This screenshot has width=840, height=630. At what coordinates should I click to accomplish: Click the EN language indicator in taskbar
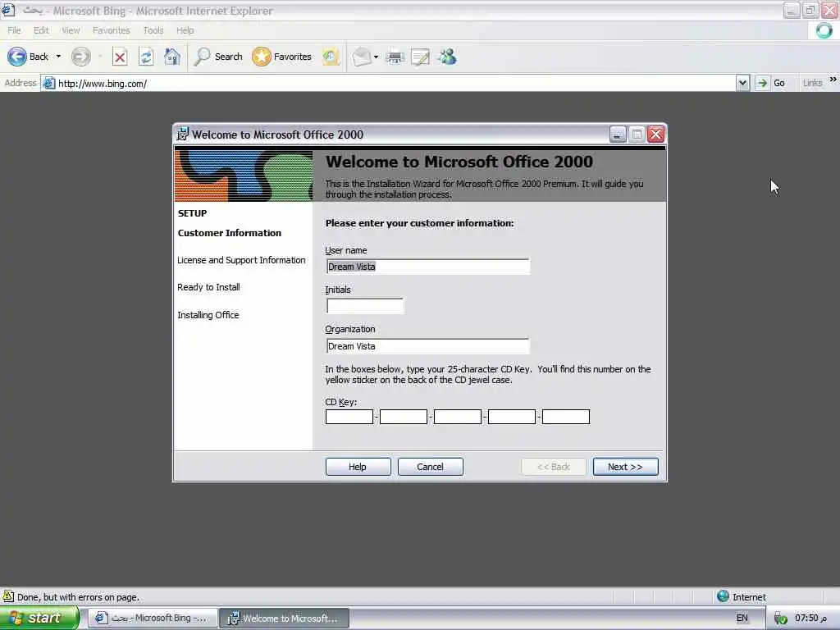[742, 619]
